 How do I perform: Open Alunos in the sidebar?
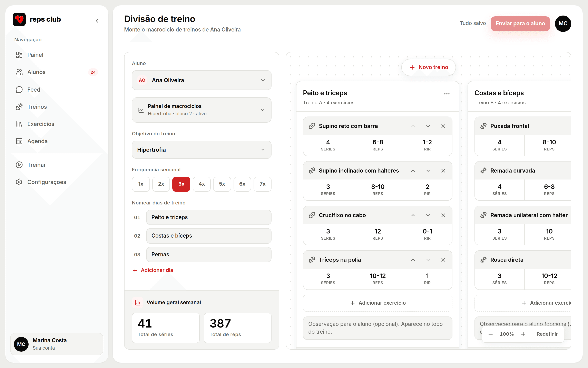click(56, 72)
